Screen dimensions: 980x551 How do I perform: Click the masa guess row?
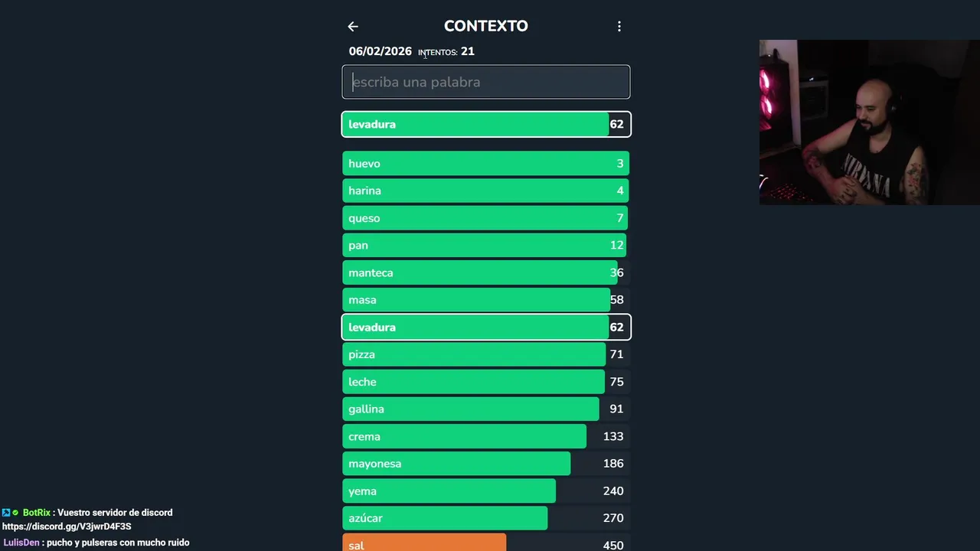pos(486,300)
